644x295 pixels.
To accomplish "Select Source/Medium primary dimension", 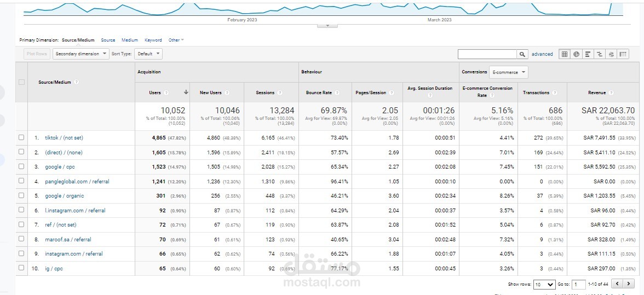I will 78,40.
